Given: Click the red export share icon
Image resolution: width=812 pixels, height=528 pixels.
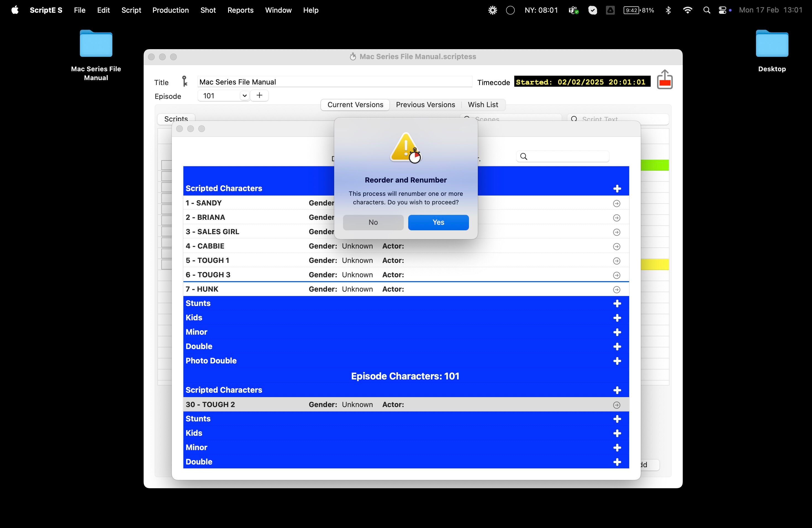Looking at the screenshot, I should coord(664,80).
